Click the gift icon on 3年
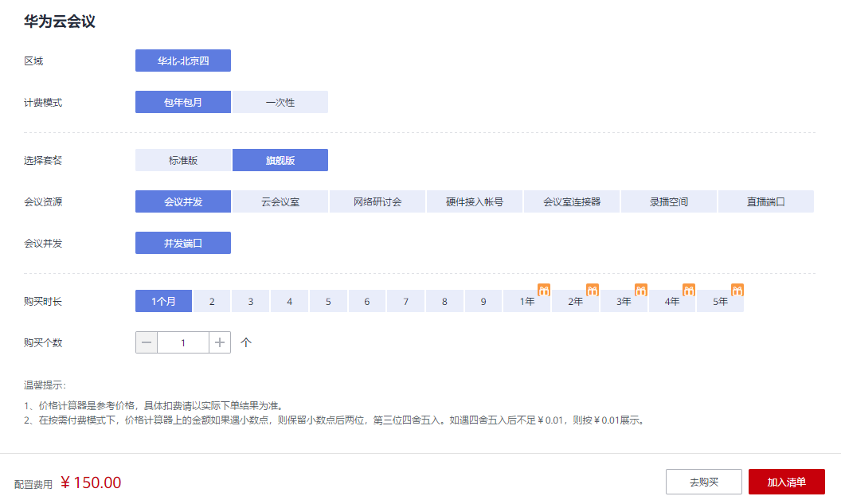Viewport: 841px width, 504px height. point(641,290)
